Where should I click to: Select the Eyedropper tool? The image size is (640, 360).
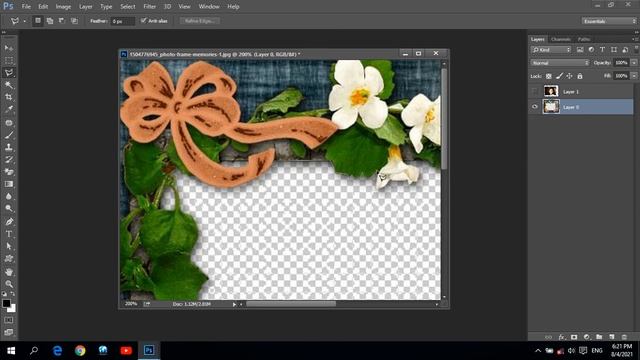click(x=9, y=109)
